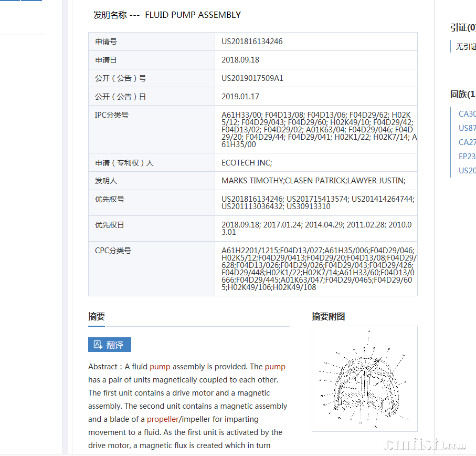Viewport: 476px width, 456px height.
Task: Click the translate icon in 翻译 button
Action: pos(98,345)
